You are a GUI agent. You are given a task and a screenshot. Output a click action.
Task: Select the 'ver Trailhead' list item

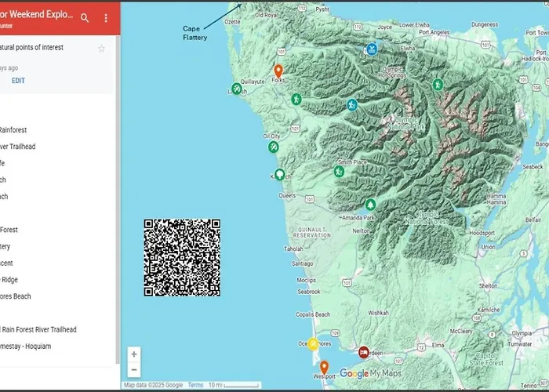(x=17, y=147)
